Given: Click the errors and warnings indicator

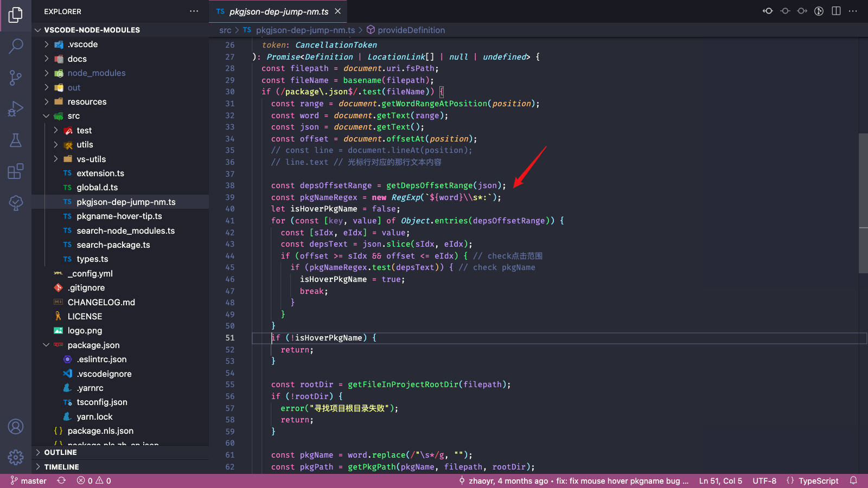Looking at the screenshot, I should point(94,480).
